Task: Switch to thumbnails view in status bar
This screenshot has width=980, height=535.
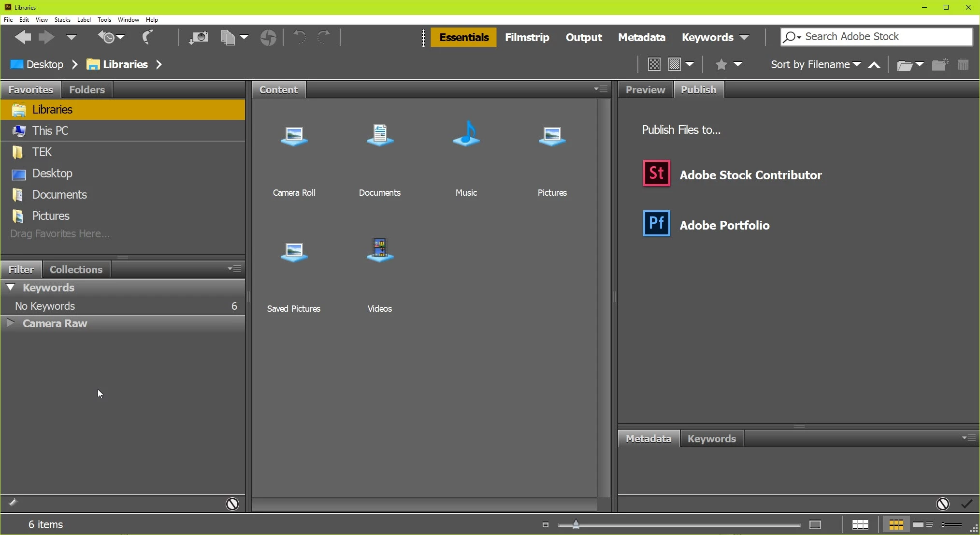Action: tap(896, 525)
